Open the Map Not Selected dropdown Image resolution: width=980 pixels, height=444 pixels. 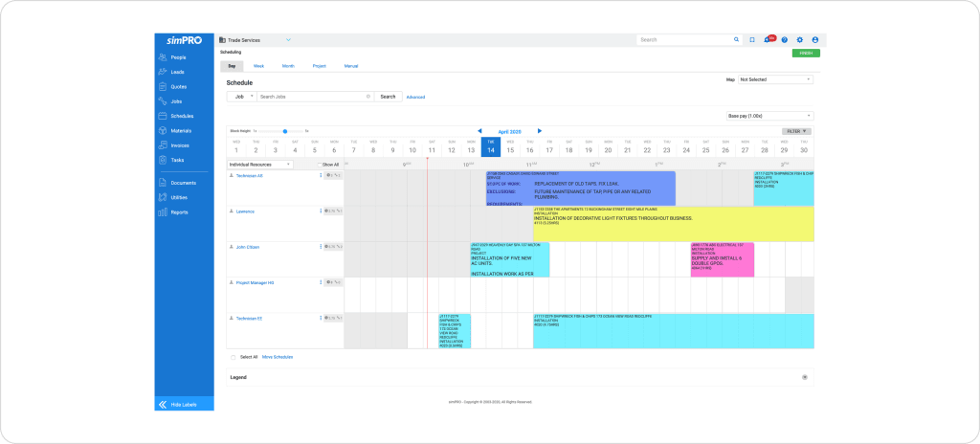pyautogui.click(x=775, y=80)
